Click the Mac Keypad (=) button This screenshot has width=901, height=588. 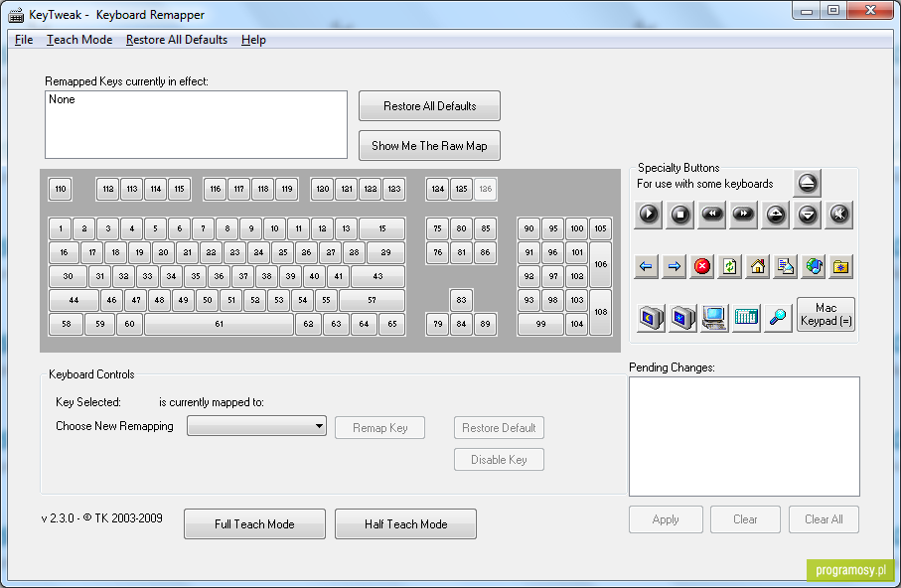tap(826, 315)
